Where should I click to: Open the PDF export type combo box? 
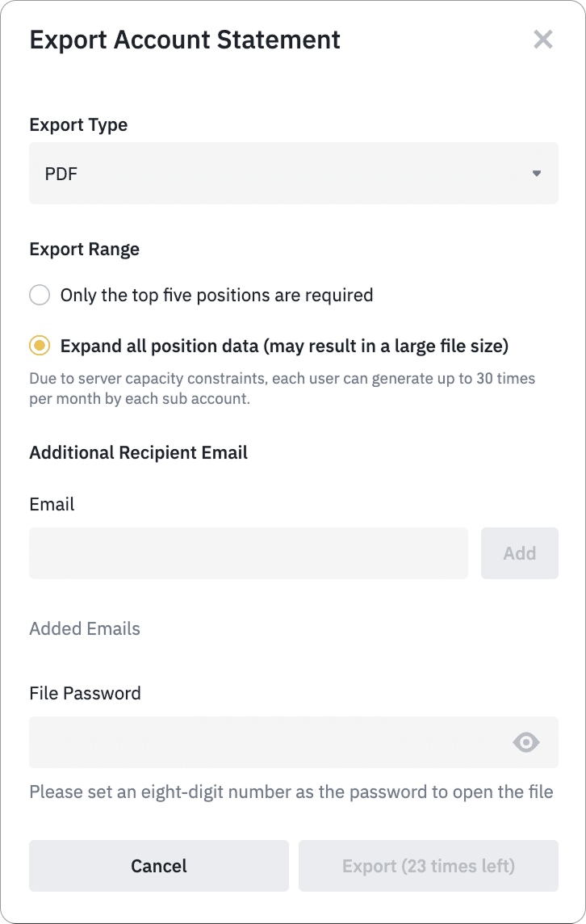[294, 173]
